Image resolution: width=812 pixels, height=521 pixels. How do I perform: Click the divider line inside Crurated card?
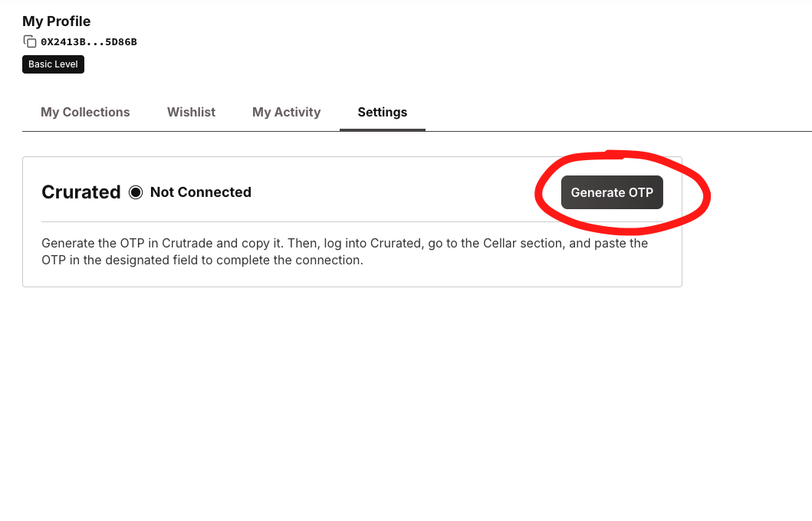(352, 222)
